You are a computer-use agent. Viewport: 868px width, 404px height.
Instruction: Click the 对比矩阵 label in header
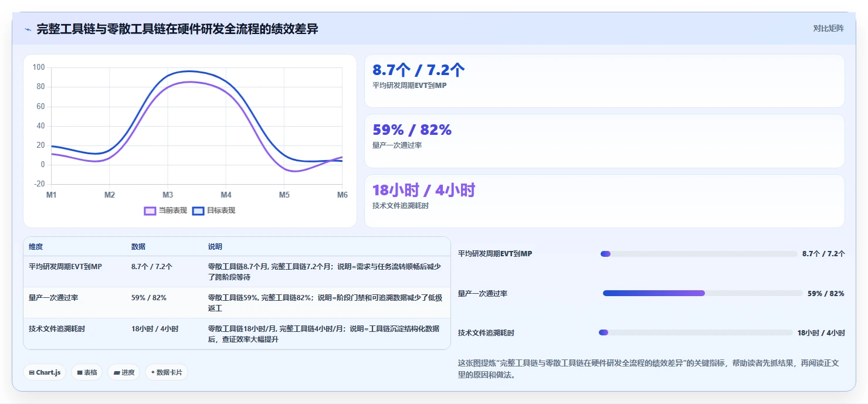click(x=828, y=28)
